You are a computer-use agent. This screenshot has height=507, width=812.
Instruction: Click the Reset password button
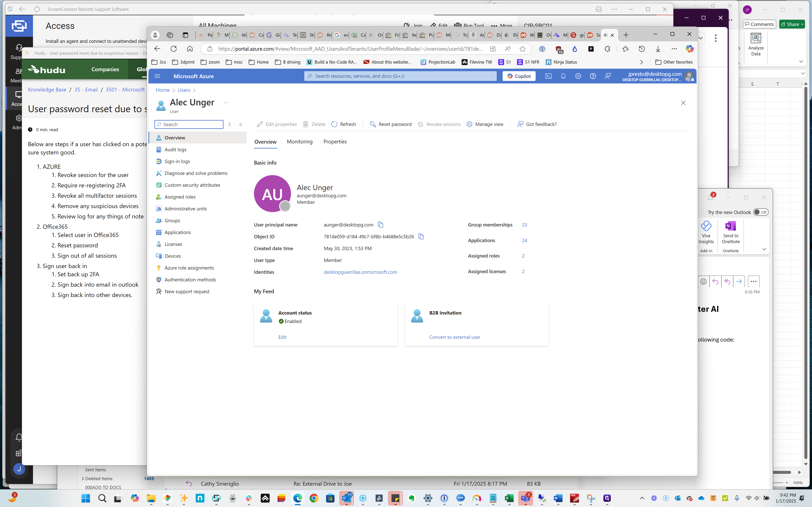pos(391,124)
